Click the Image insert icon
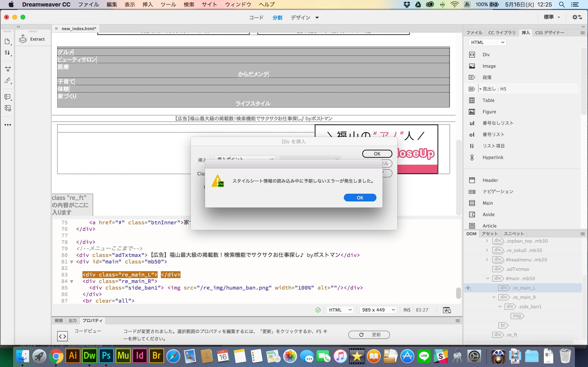Image resolution: width=588 pixels, height=367 pixels. click(x=472, y=66)
